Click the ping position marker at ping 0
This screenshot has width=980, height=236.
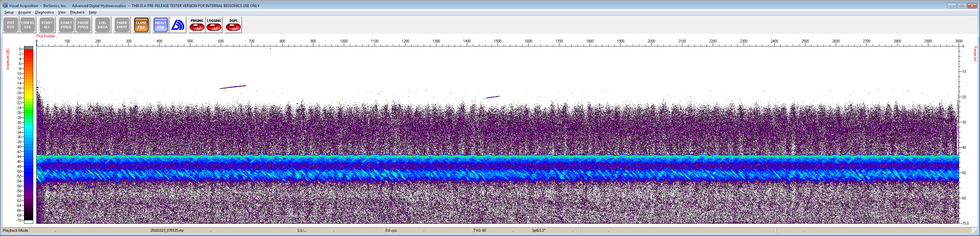click(37, 44)
